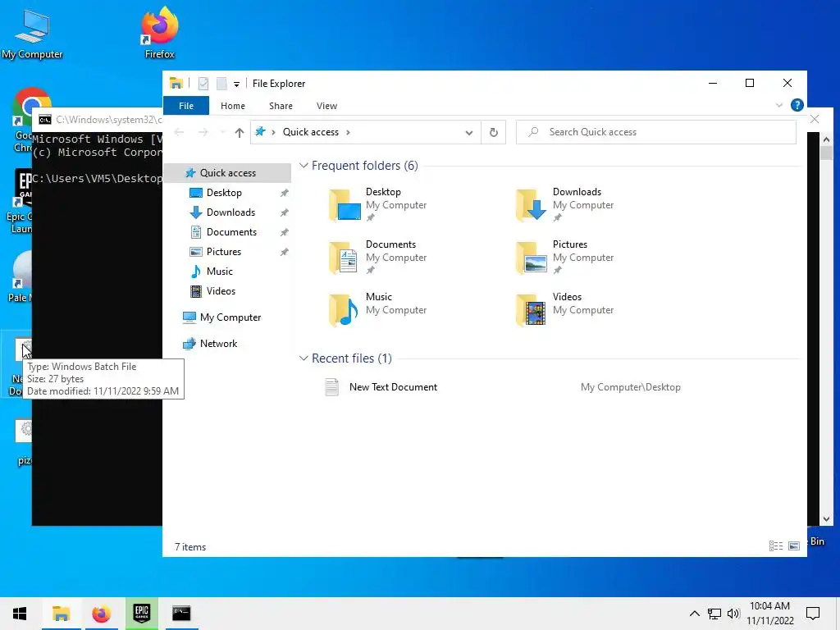Click the 7 items status text
Screen dimensions: 840x630
point(190,547)
